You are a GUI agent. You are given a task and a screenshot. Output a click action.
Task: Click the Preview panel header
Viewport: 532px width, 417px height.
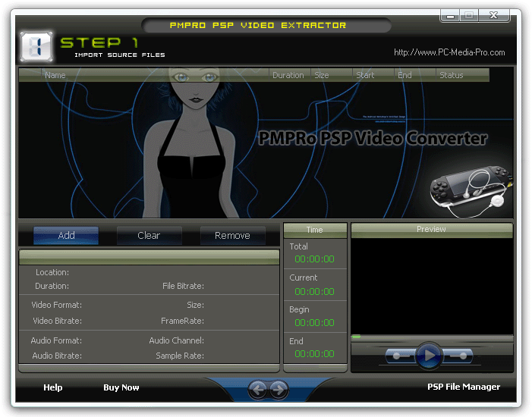tap(432, 230)
